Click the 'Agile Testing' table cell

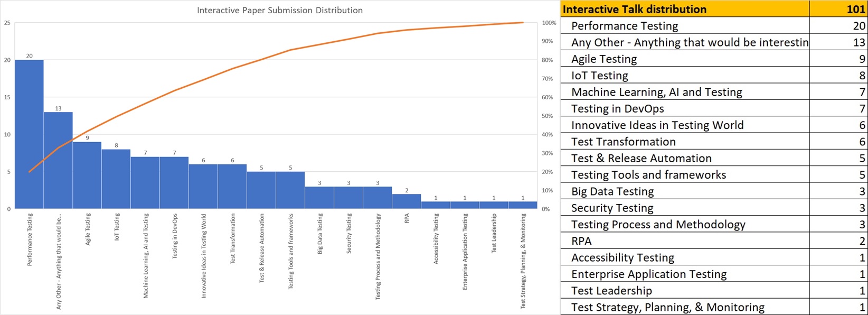tap(604, 59)
